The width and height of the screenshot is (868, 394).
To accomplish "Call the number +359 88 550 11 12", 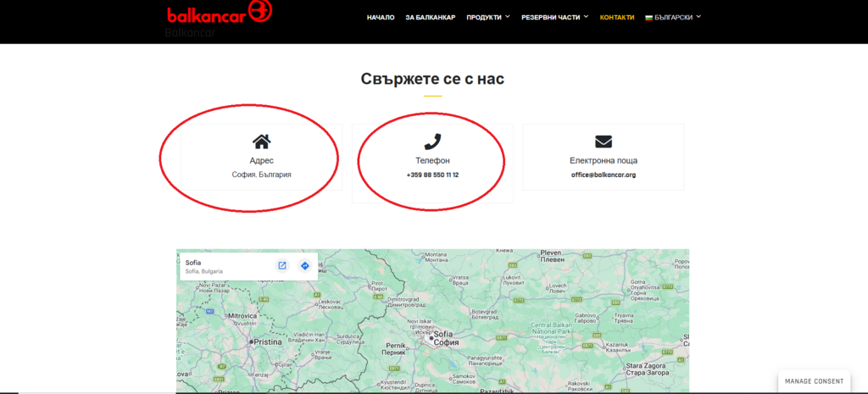I will tap(432, 175).
